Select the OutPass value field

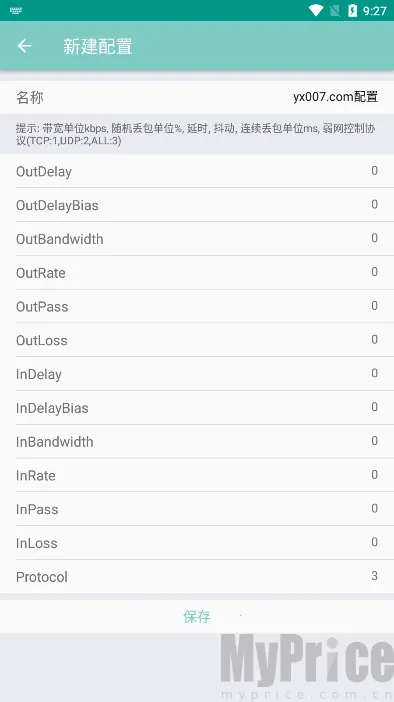point(374,305)
